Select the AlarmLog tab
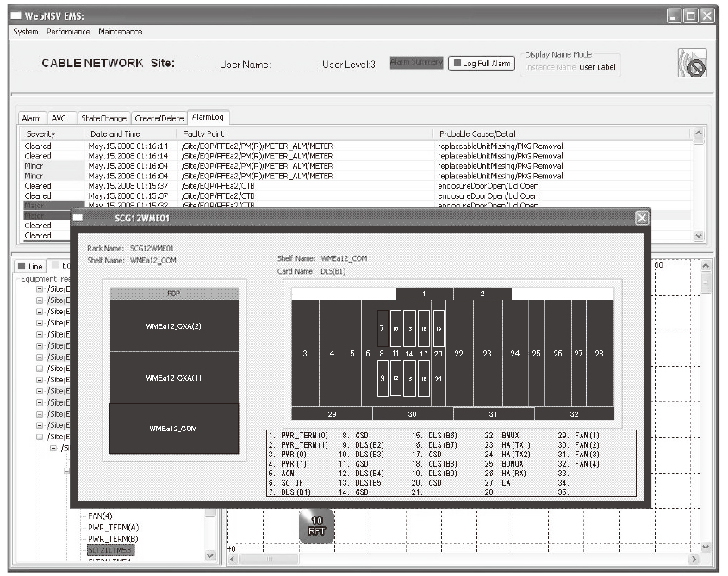The image size is (728, 576). coord(208,117)
